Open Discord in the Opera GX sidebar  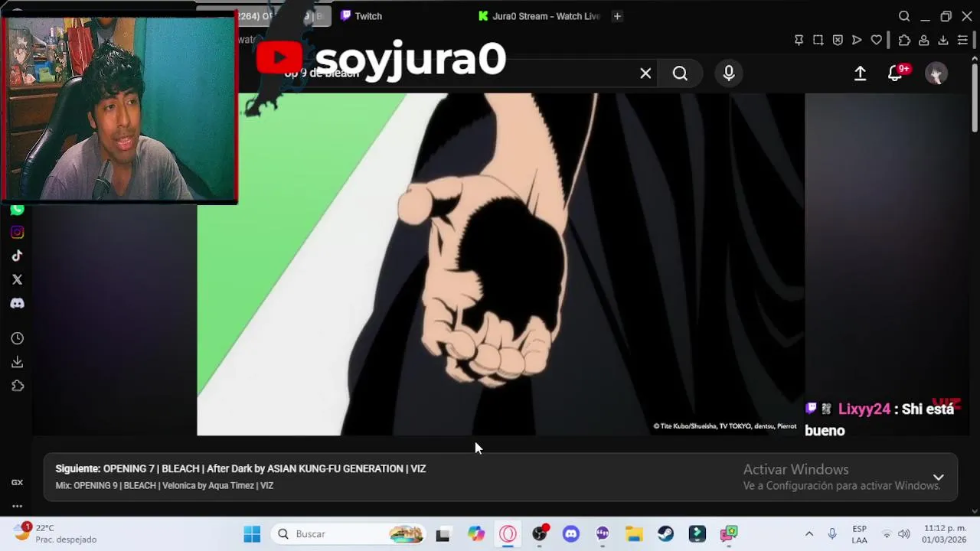coord(17,304)
